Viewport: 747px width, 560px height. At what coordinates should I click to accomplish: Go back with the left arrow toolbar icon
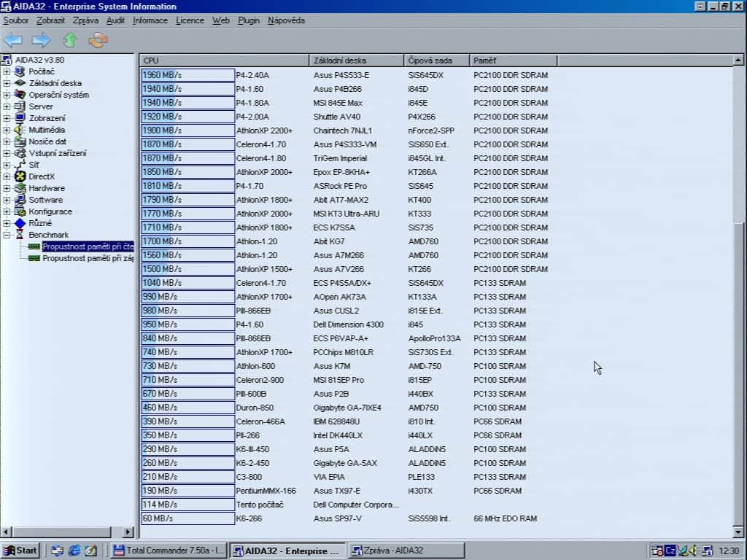coord(13,40)
